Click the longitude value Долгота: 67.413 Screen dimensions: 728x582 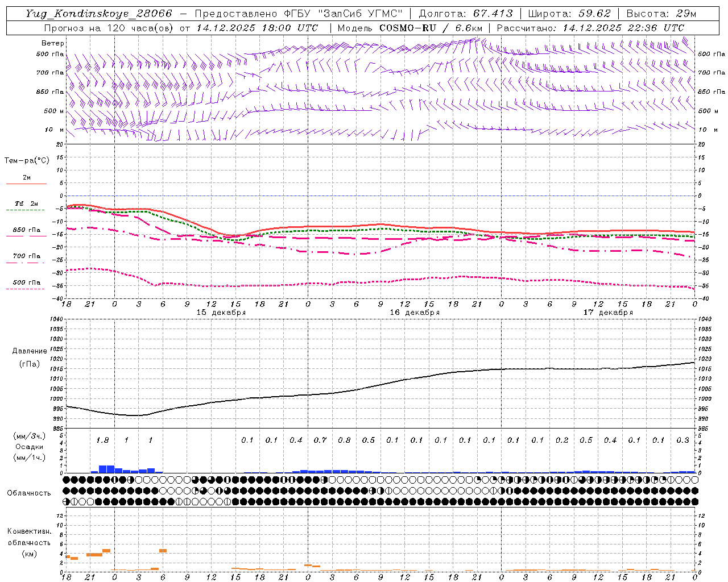tap(466, 14)
